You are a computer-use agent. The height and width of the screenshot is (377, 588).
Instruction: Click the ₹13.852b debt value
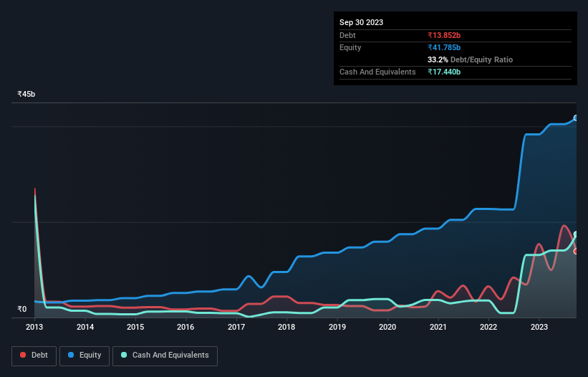pos(444,35)
